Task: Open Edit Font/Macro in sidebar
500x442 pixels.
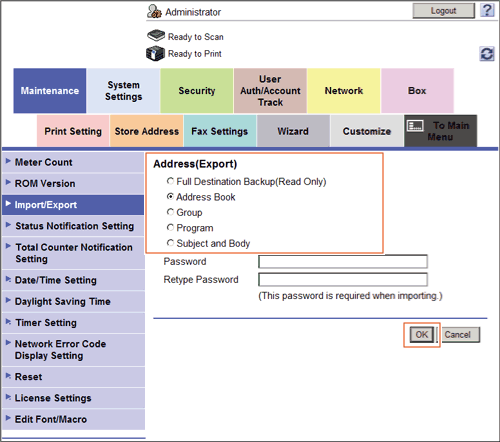Action: [x=73, y=419]
